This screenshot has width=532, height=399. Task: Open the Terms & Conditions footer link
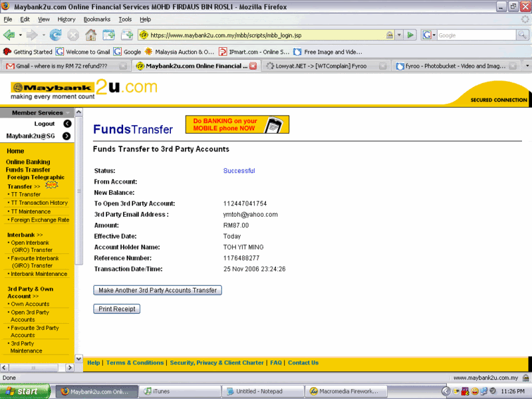click(x=135, y=363)
